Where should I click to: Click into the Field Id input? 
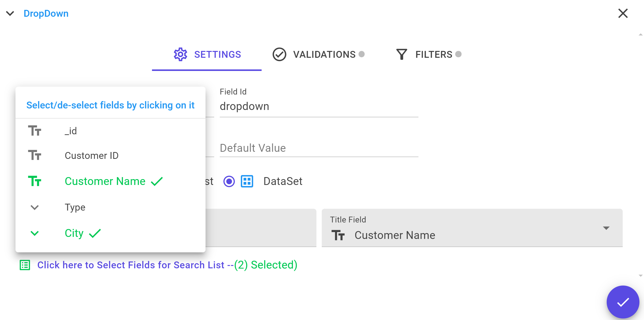(319, 106)
